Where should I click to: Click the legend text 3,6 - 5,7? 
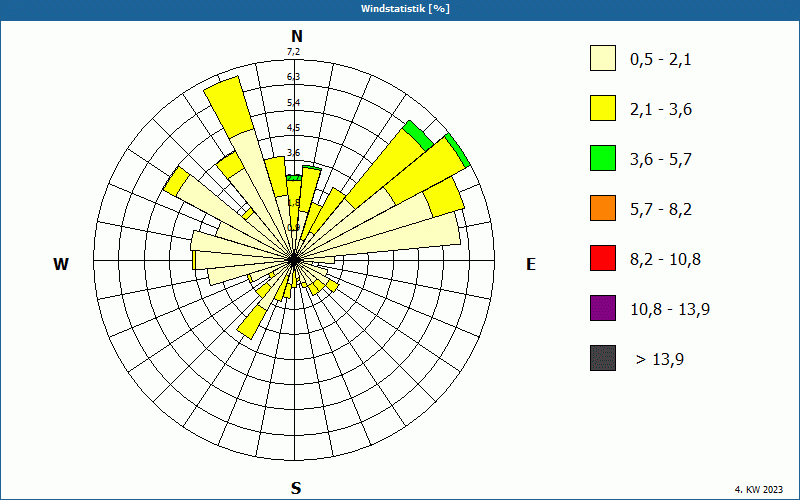coord(661,160)
